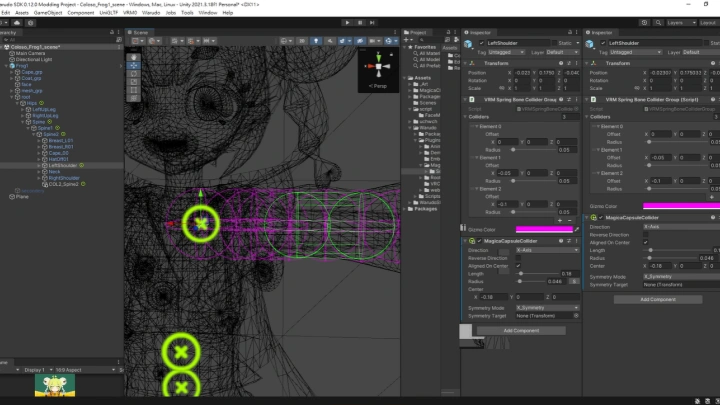Click the Step forward button

tap(372, 22)
